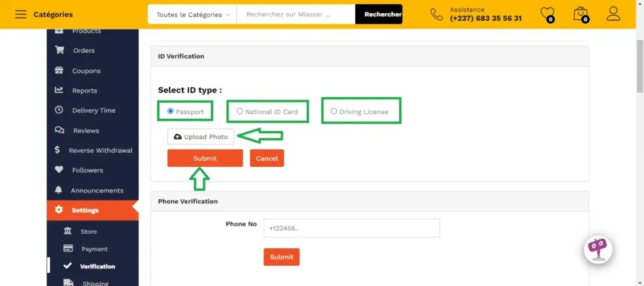This screenshot has width=644, height=286.
Task: Open the Verification settings page
Action: tap(97, 267)
